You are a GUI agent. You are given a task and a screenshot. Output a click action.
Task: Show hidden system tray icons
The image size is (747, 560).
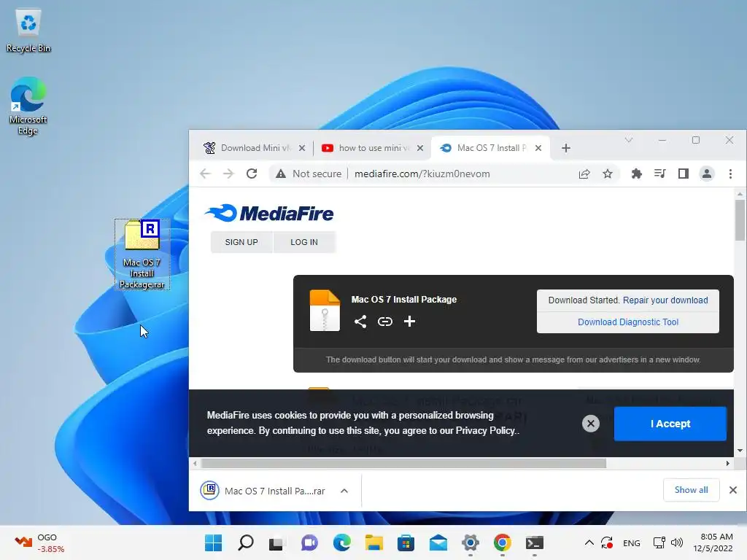pyautogui.click(x=589, y=542)
